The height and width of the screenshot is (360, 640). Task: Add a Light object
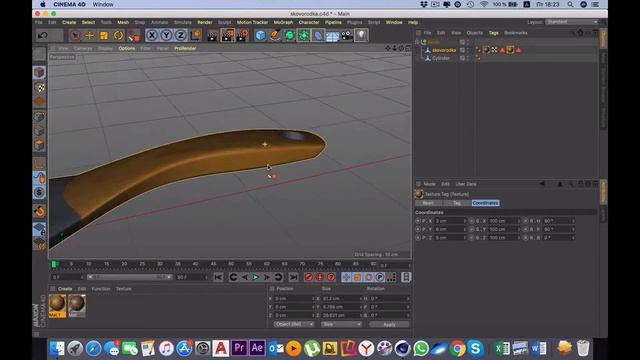(361, 36)
